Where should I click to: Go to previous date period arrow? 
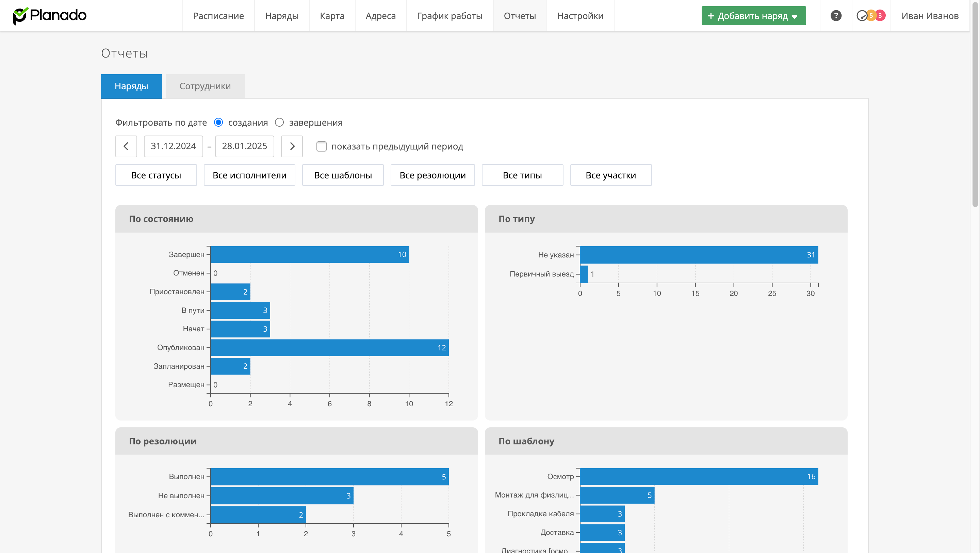coord(126,146)
